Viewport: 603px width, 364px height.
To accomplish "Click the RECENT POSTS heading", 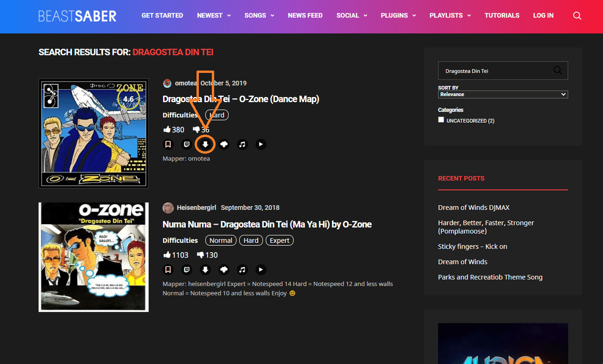I will pos(461,178).
